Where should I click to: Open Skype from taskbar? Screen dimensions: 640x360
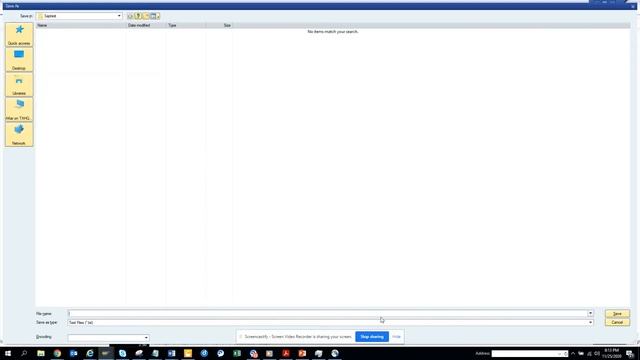coord(122,353)
